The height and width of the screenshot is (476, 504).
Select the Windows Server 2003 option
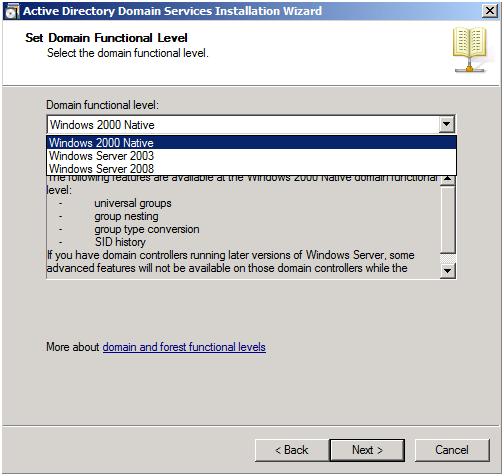251,156
